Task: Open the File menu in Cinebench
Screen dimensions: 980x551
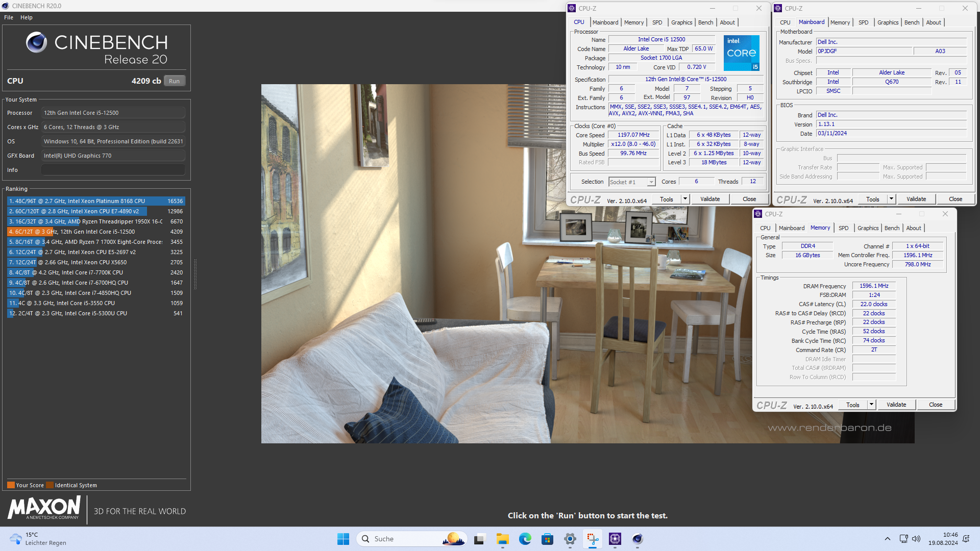Action: pyautogui.click(x=9, y=17)
